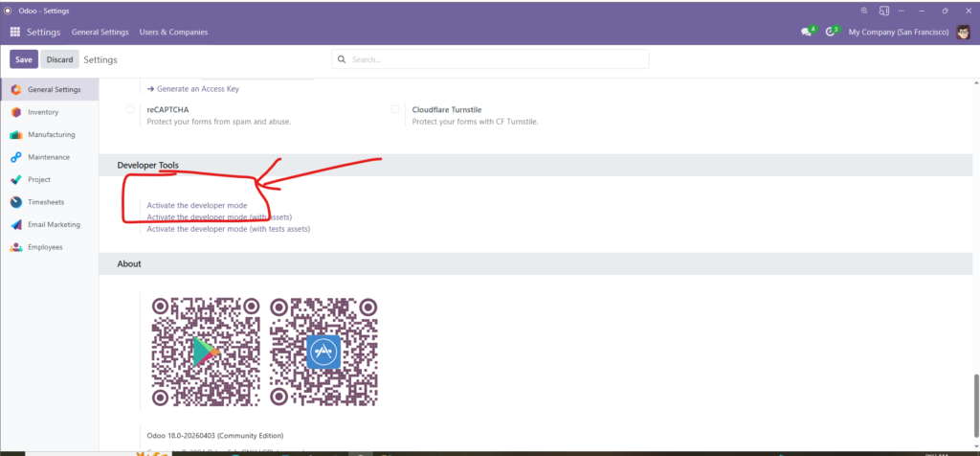Click the Discard button
Image resolution: width=980 pixels, height=456 pixels.
click(59, 59)
